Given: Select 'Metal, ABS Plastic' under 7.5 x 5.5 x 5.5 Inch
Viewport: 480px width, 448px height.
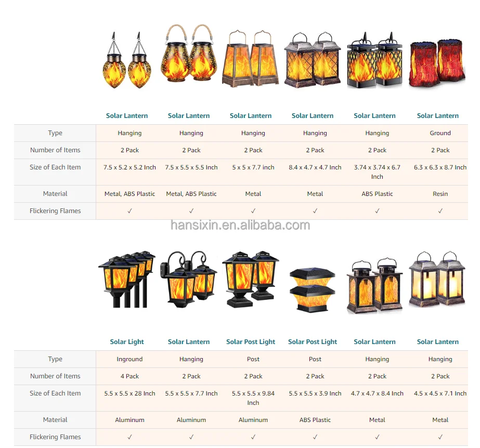Looking at the screenshot, I should (x=191, y=194).
